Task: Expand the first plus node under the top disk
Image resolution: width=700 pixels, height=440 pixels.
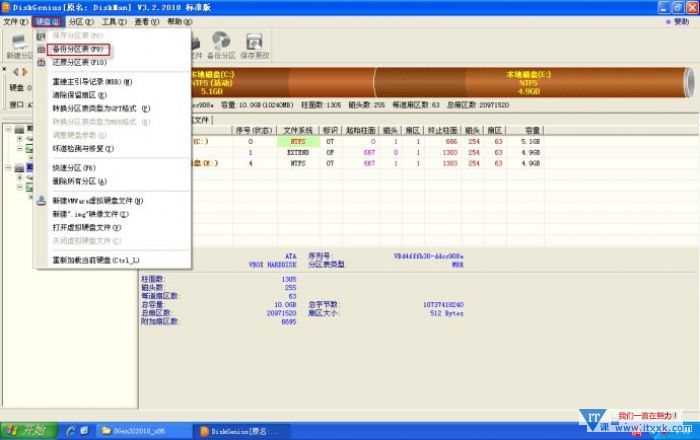Action: pyautogui.click(x=20, y=139)
